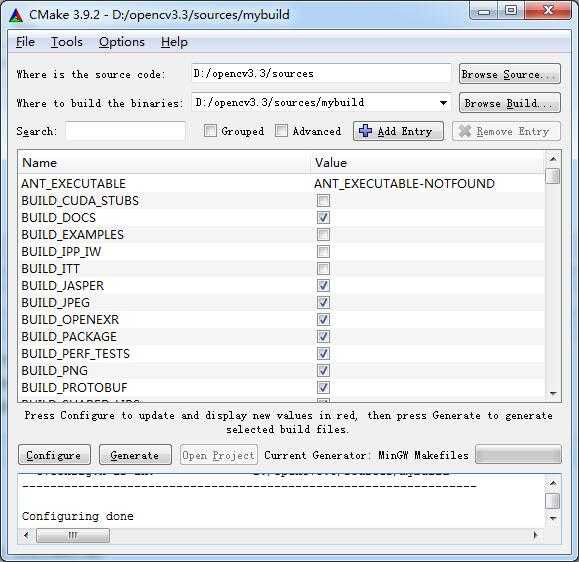Uncheck the BUILD_JASPER checkbox
579x562 pixels.
tap(323, 285)
